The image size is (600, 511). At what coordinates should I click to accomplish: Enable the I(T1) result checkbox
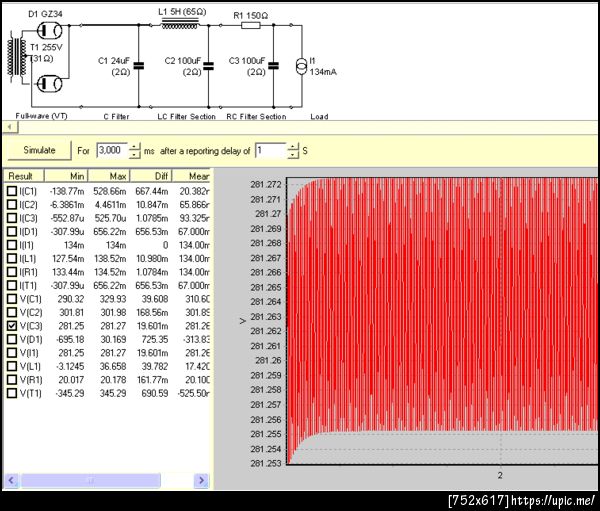pyautogui.click(x=12, y=285)
